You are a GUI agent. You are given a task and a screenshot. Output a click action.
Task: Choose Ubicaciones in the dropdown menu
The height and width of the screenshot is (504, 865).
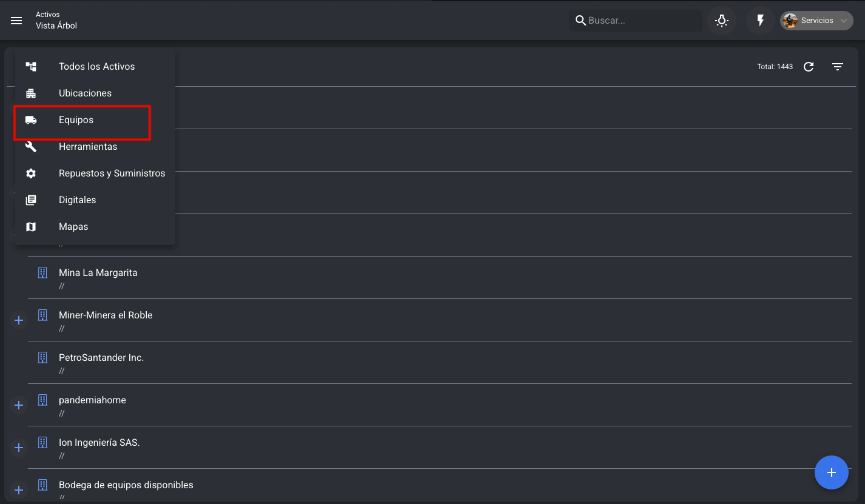85,93
